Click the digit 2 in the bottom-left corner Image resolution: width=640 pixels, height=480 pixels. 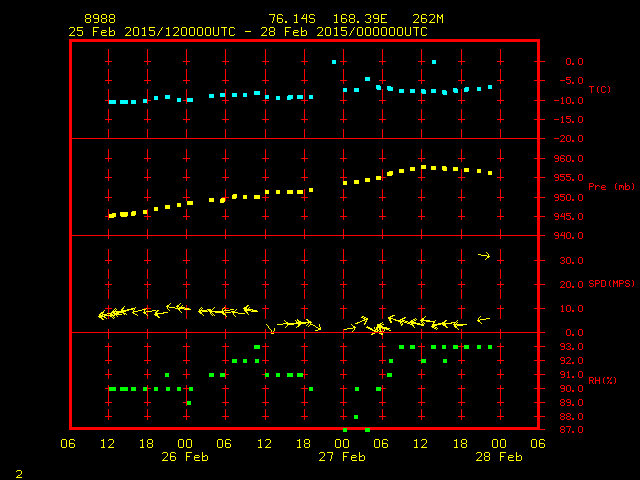click(x=19, y=474)
